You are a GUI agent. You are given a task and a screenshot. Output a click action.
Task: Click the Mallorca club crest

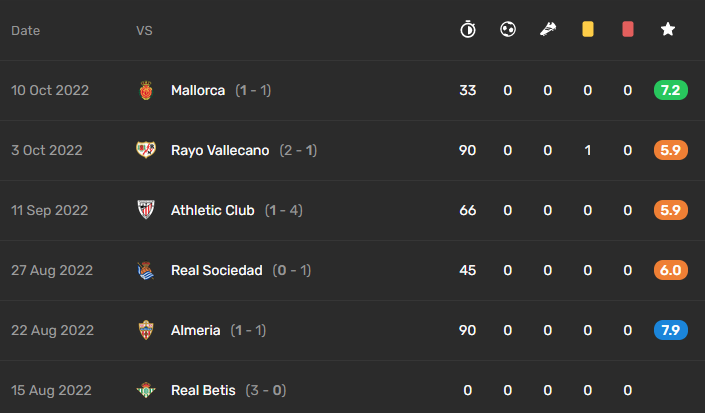146,90
